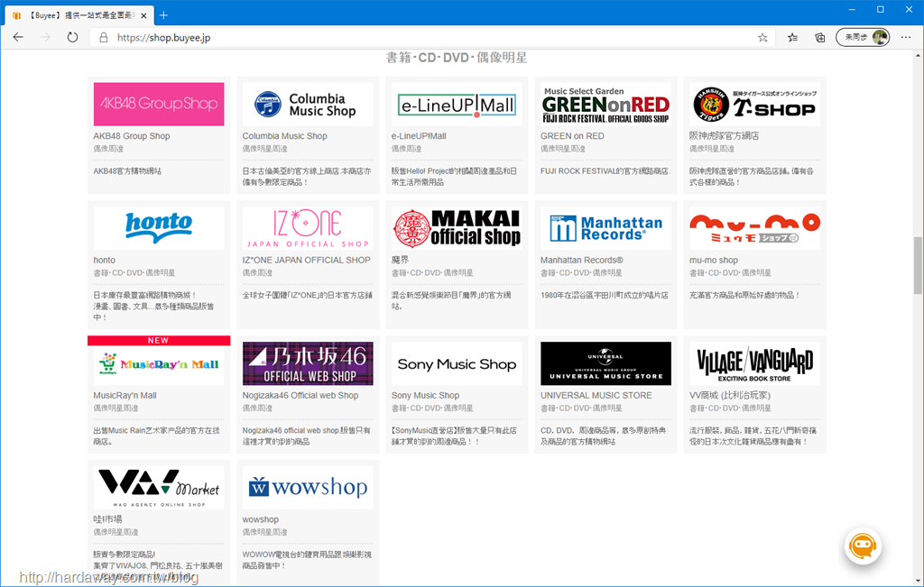Open the 阪神虎隊官方網店 title link

tap(725, 136)
